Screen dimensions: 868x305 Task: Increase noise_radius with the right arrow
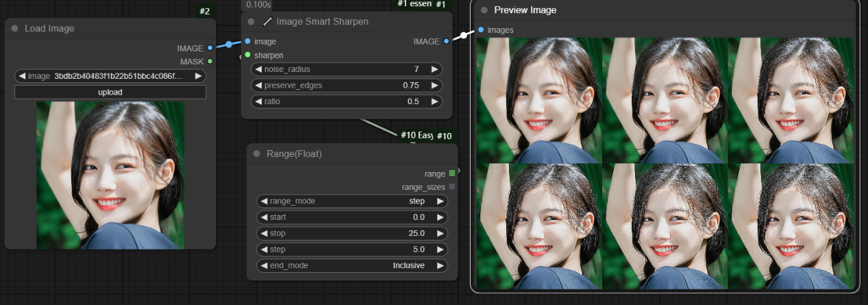(434, 69)
